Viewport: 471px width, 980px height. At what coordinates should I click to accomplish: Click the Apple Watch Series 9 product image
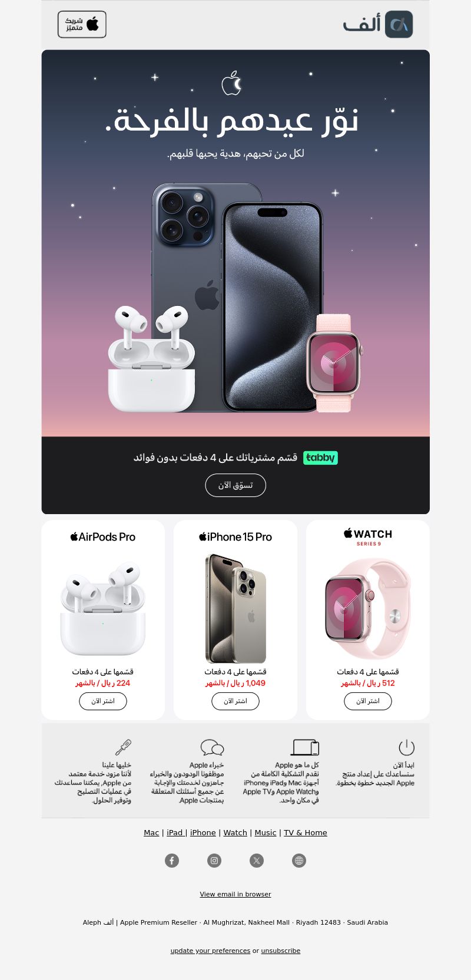(x=368, y=608)
